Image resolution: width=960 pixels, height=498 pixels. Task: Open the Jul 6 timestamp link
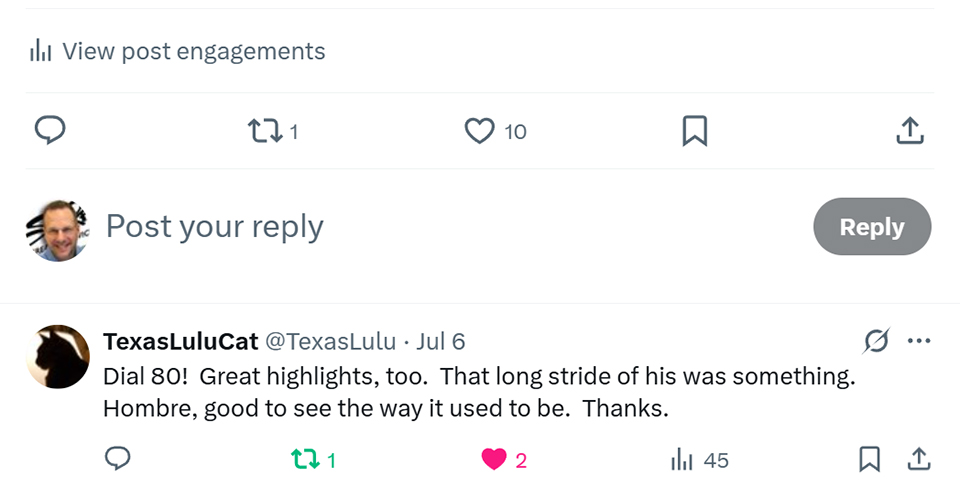click(x=441, y=341)
